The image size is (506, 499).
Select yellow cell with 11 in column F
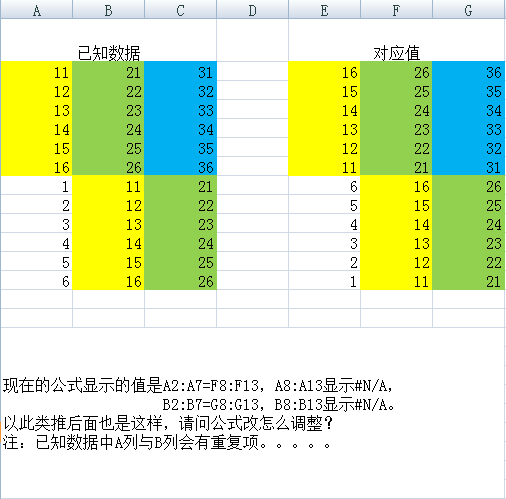[396, 281]
